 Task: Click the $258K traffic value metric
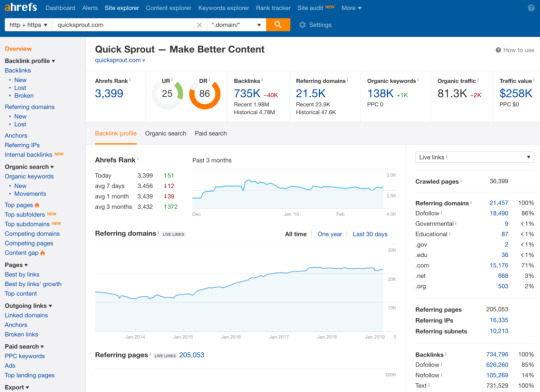pyautogui.click(x=516, y=93)
